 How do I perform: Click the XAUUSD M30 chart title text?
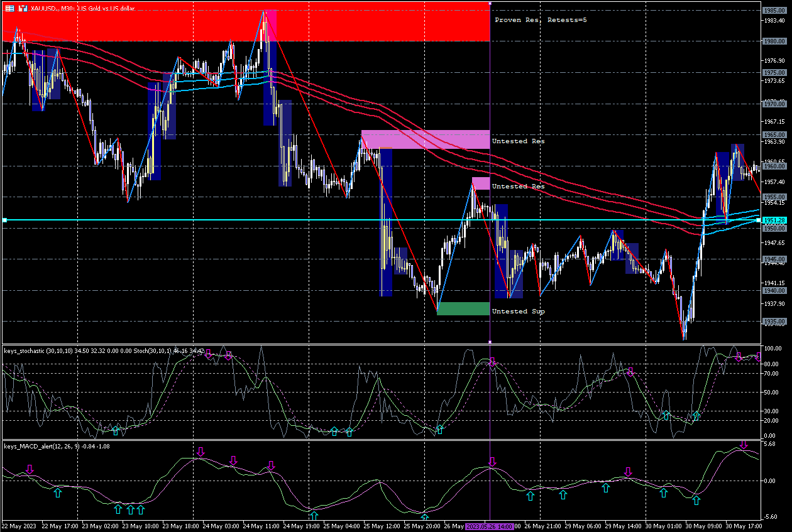[82, 9]
